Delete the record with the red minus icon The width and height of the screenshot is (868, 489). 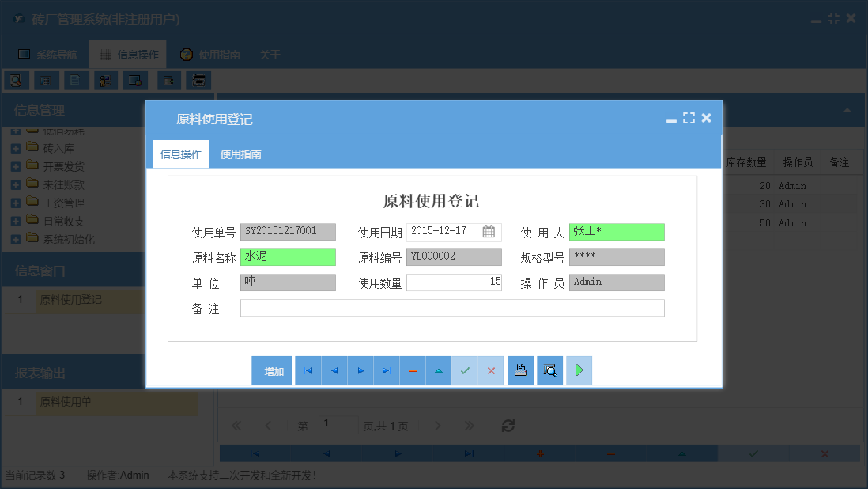412,370
